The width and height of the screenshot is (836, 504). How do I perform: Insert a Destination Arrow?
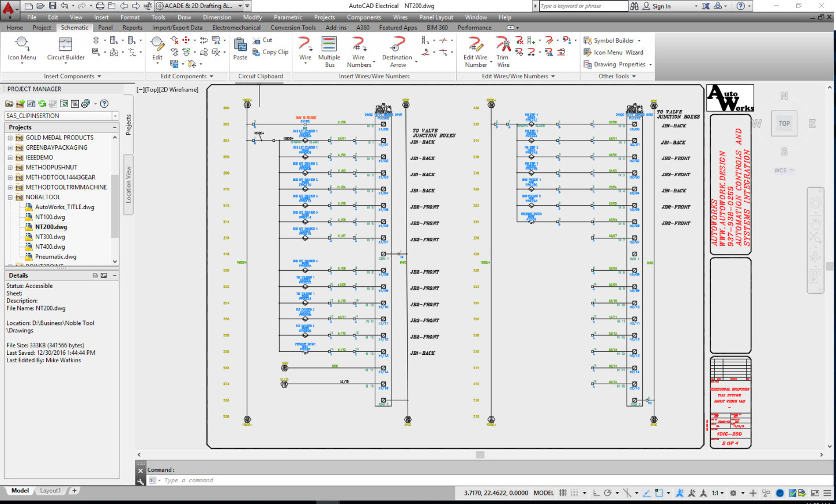[397, 52]
